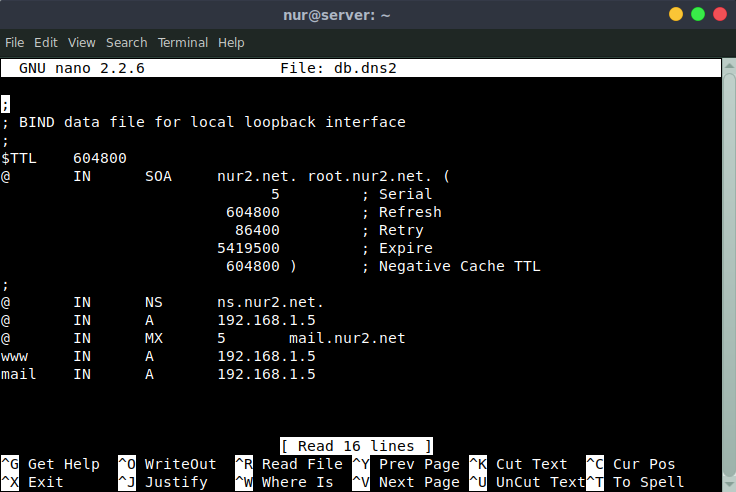736x492 pixels.
Task: Click the IP address on the '@ IN A' line
Action: [266, 320]
